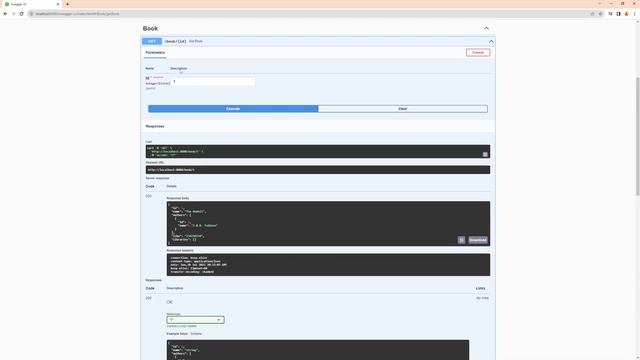The image size is (640, 360).
Task: Click the Clear button
Action: click(x=402, y=109)
